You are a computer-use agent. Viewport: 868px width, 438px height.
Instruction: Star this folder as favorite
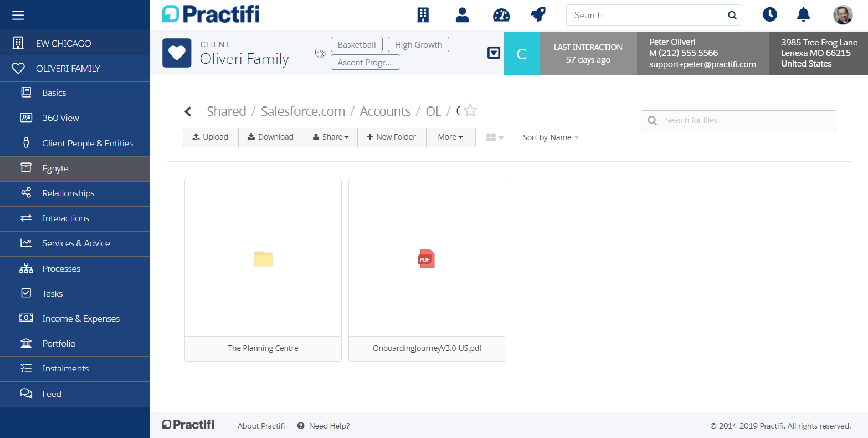coord(470,110)
